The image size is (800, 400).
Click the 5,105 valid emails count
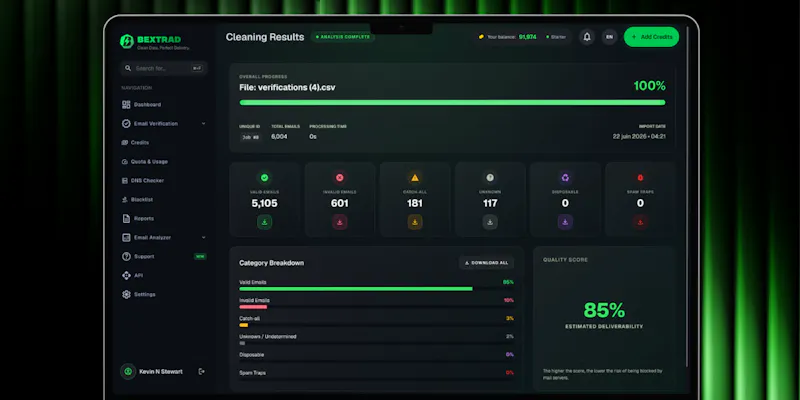coord(264,204)
